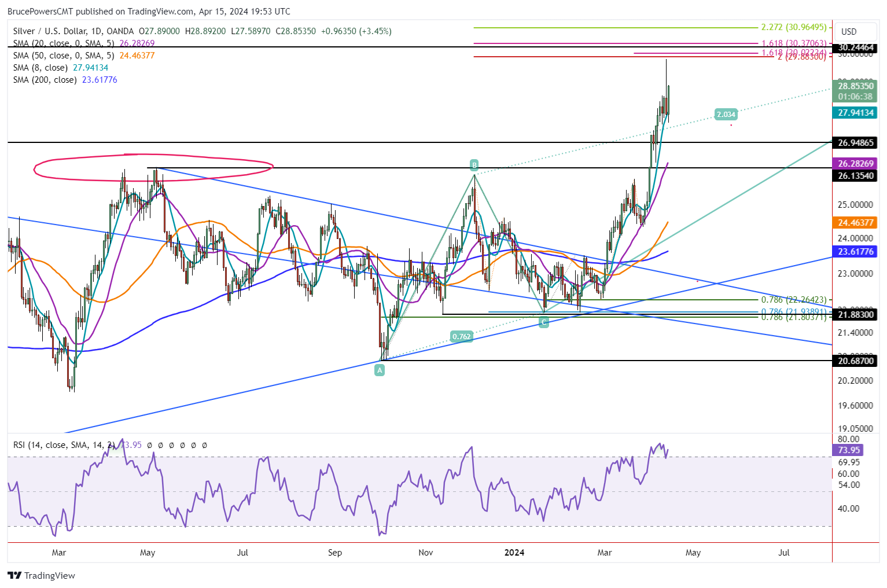Click the point A pattern marker
Screen dimensions: 887x588
[x=380, y=370]
